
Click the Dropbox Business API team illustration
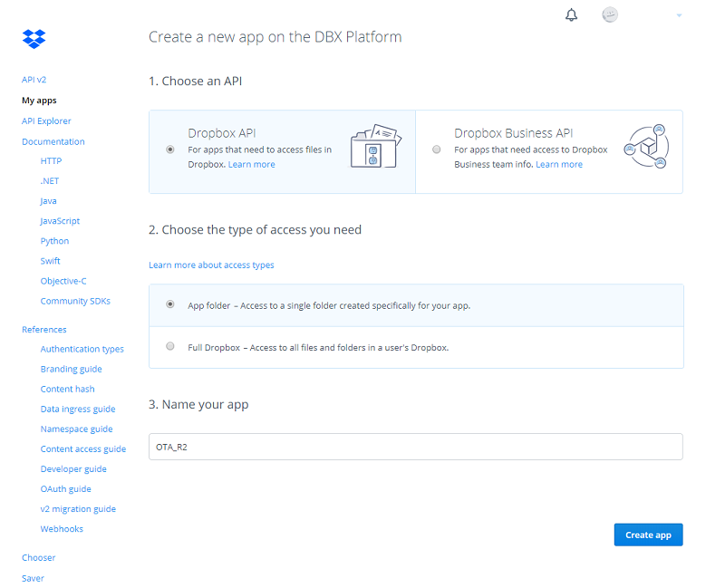coord(647,147)
